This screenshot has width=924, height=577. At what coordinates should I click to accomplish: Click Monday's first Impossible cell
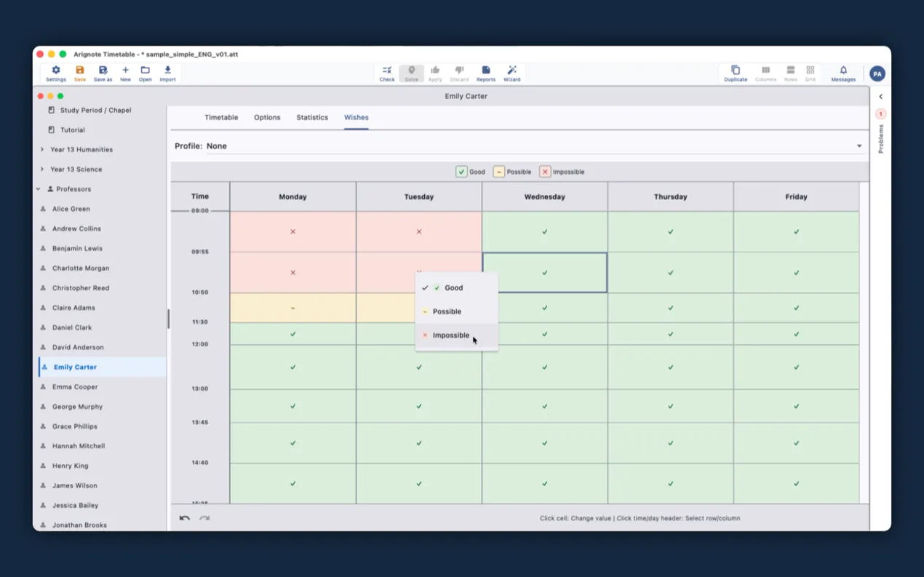[x=292, y=232]
